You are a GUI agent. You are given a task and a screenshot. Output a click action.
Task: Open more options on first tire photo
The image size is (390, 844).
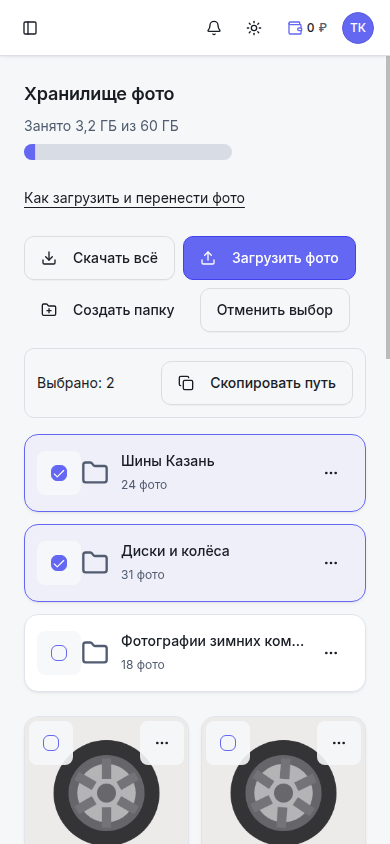tap(162, 743)
